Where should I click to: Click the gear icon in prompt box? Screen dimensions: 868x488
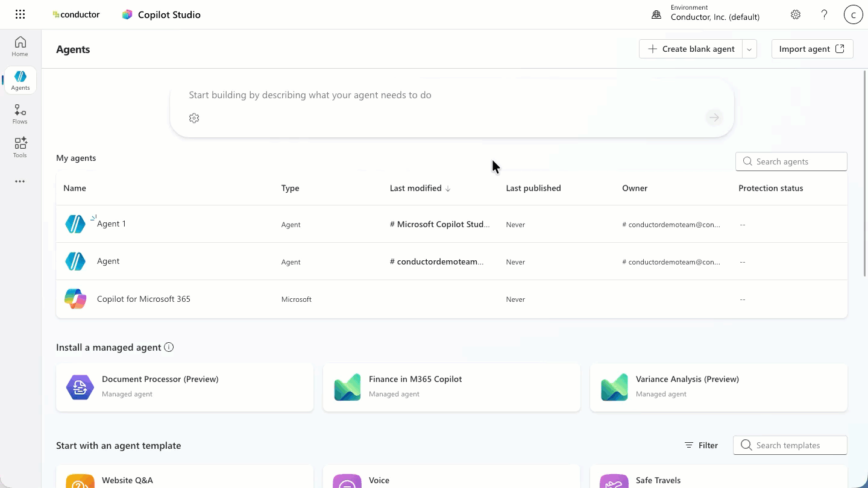point(194,118)
